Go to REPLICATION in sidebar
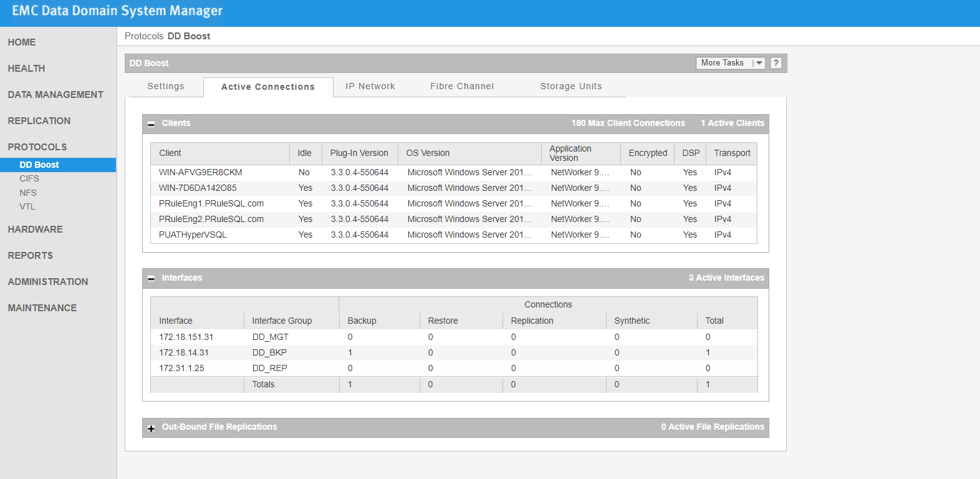The height and width of the screenshot is (479, 980). click(x=39, y=121)
